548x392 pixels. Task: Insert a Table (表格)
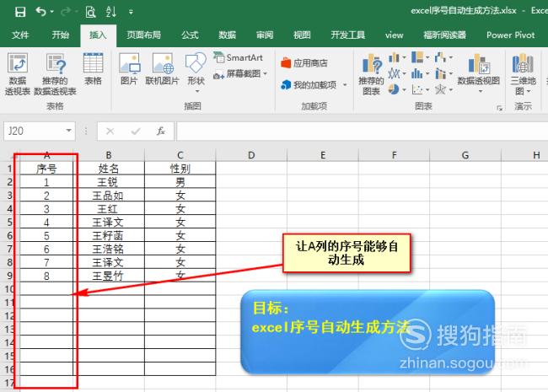click(x=93, y=69)
